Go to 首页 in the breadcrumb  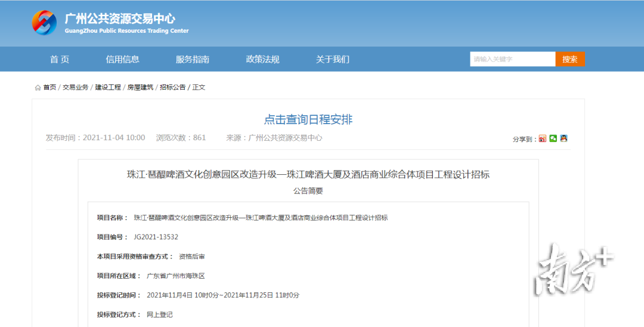pos(49,87)
